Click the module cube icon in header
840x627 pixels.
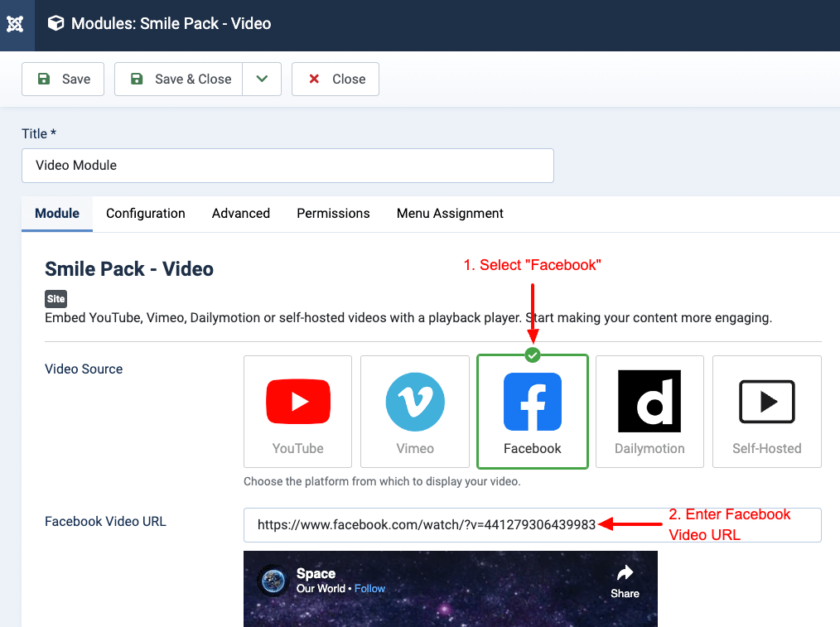pos(56,23)
